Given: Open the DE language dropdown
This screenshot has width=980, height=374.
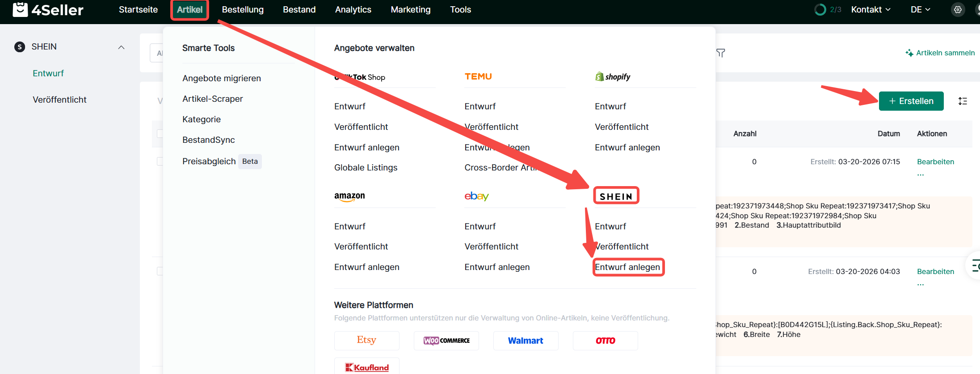Looking at the screenshot, I should point(920,10).
